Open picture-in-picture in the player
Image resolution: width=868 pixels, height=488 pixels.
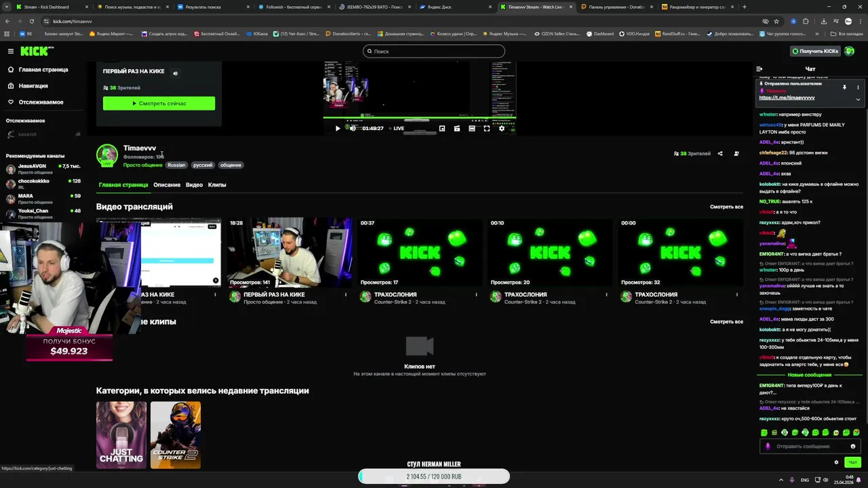tap(442, 128)
